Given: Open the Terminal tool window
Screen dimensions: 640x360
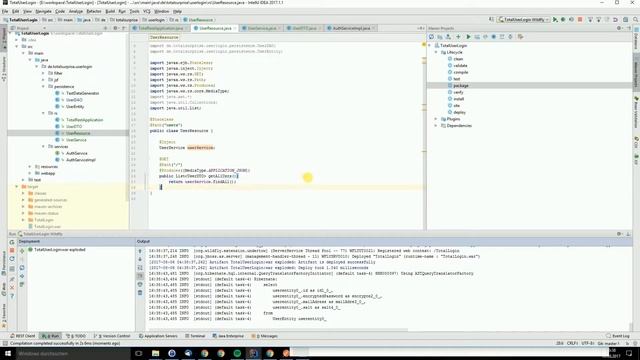Looking at the screenshot, I should (x=195, y=336).
